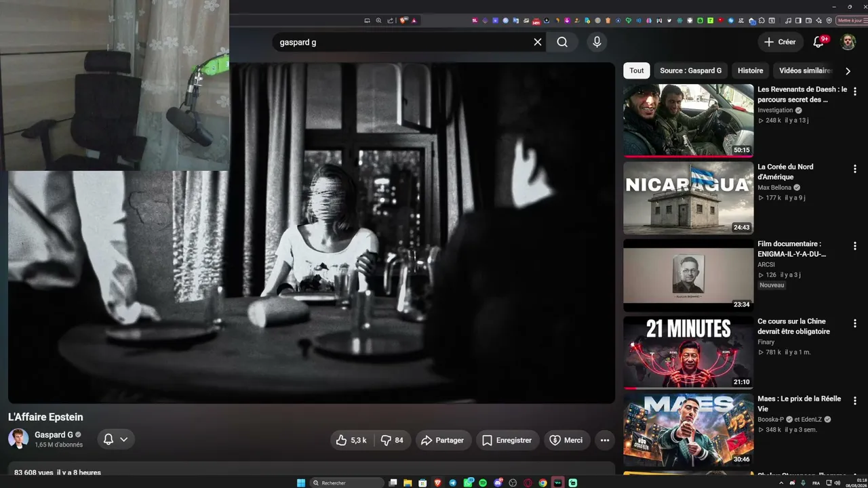Open subscription notification bell dropdown
The width and height of the screenshot is (868, 488).
pos(116,439)
